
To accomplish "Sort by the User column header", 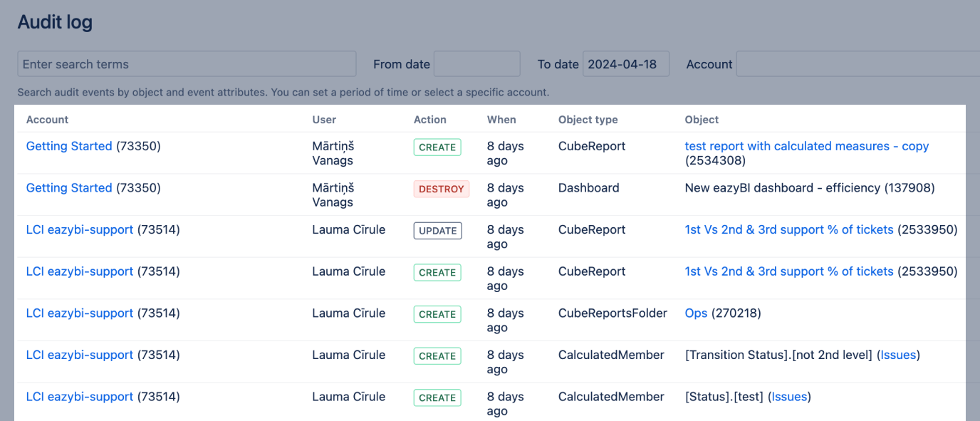I will click(324, 120).
